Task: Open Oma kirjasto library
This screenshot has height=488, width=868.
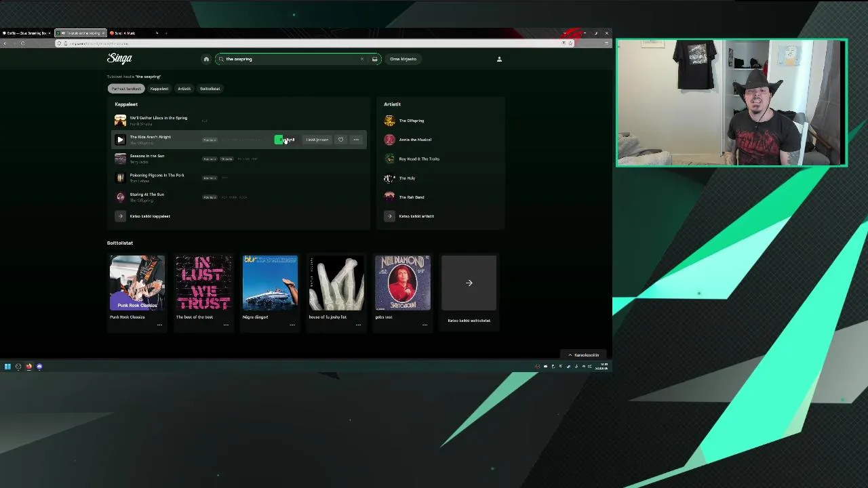Action: click(x=403, y=59)
